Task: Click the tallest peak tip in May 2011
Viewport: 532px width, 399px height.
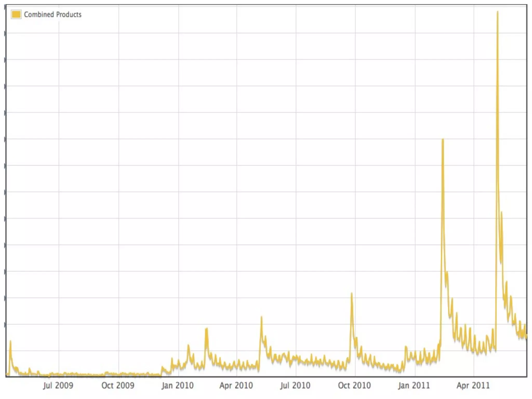Action: click(497, 12)
